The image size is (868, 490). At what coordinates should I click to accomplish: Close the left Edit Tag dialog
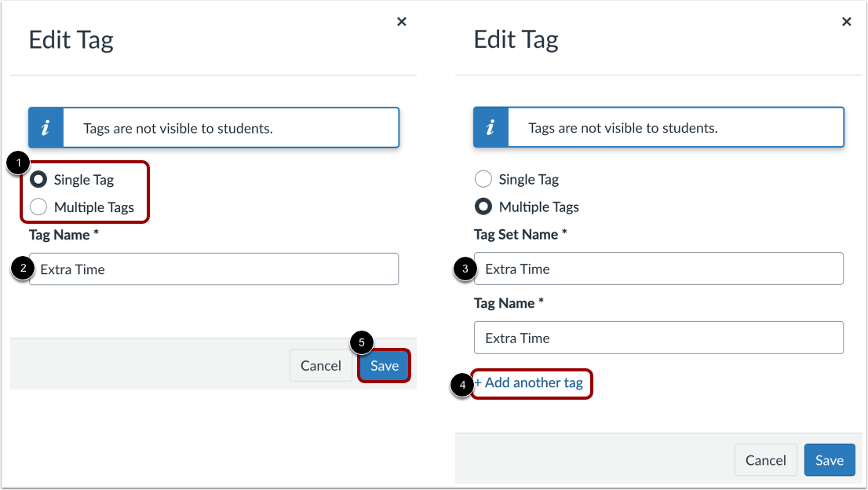tap(402, 21)
